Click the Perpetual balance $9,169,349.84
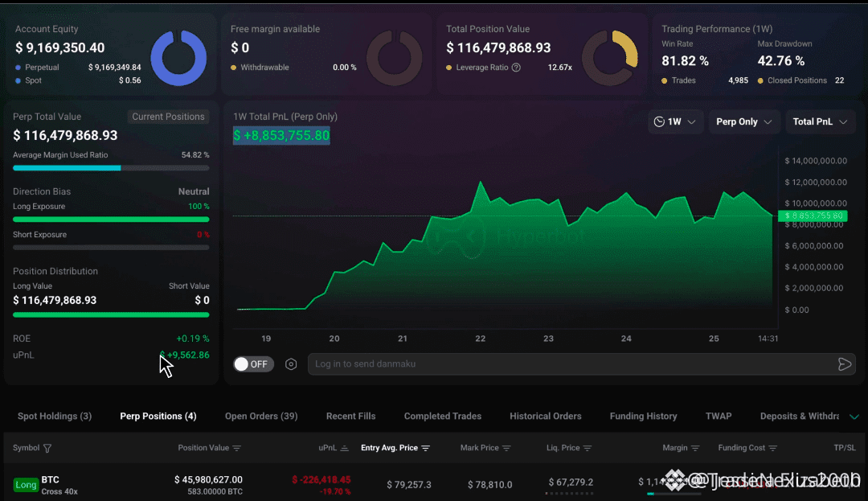This screenshot has height=501, width=868. (115, 68)
